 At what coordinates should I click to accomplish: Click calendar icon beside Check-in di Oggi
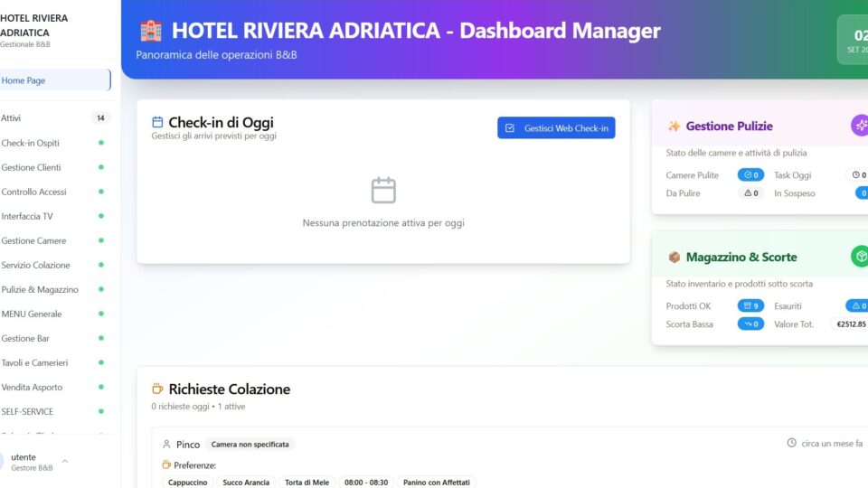coord(157,123)
